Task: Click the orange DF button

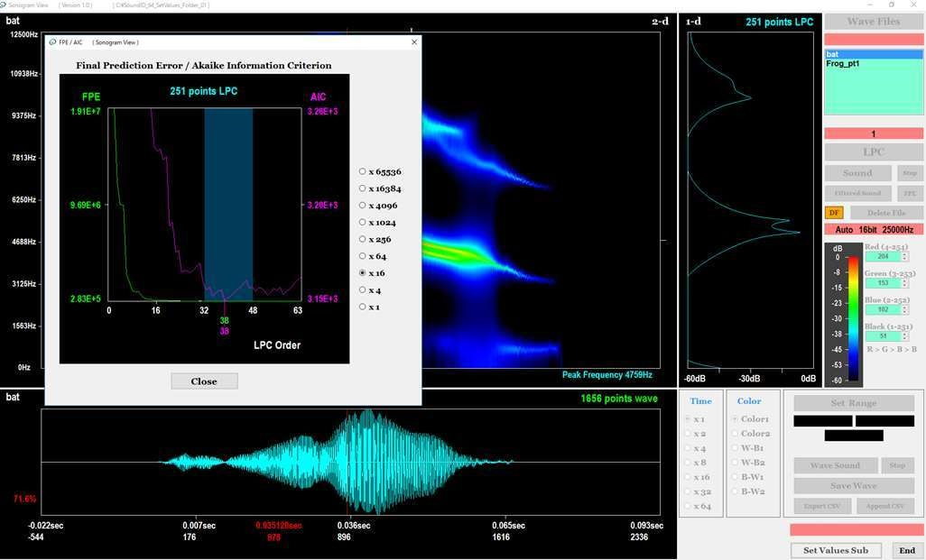Action: click(834, 213)
